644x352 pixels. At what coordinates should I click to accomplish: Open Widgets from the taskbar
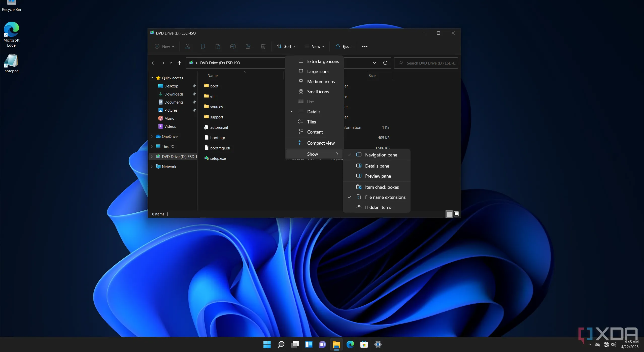pos(309,344)
